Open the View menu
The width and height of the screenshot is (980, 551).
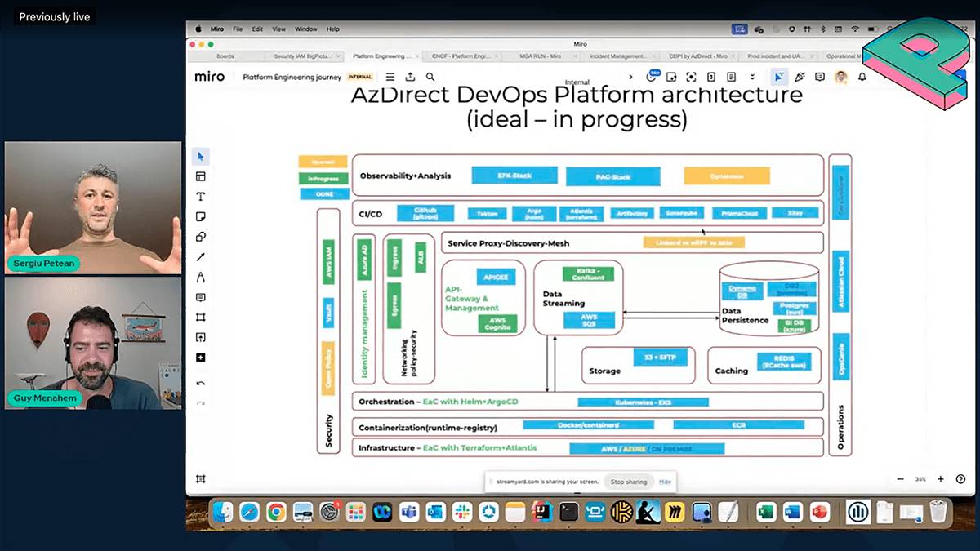point(279,29)
